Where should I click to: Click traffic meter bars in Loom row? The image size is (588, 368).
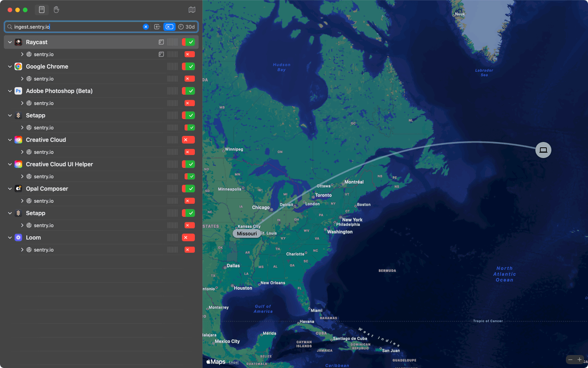coord(172,237)
